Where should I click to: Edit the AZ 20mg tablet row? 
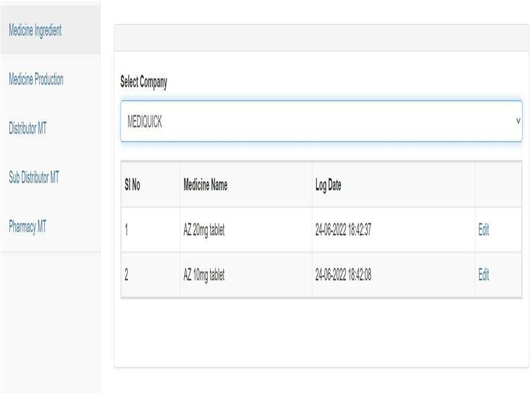[484, 230]
